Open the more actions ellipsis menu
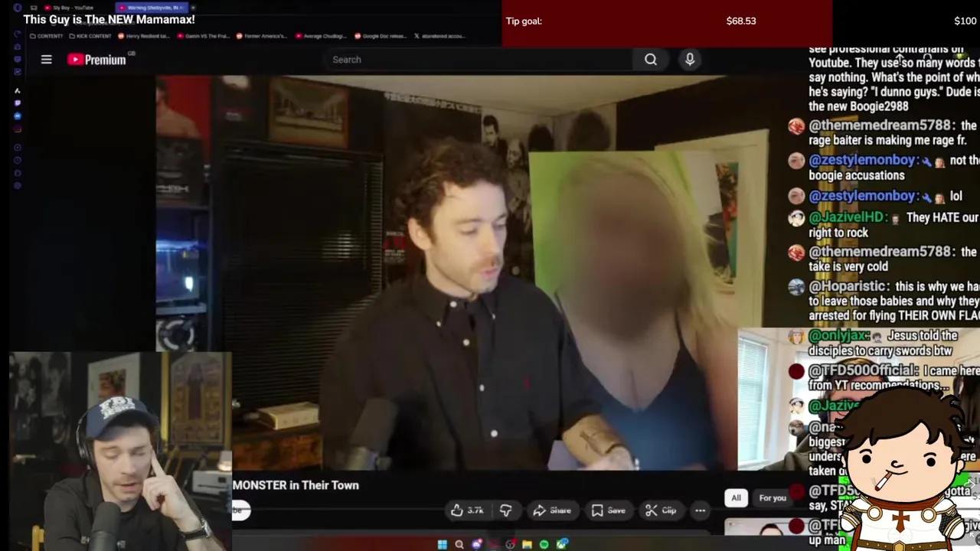 [700, 510]
